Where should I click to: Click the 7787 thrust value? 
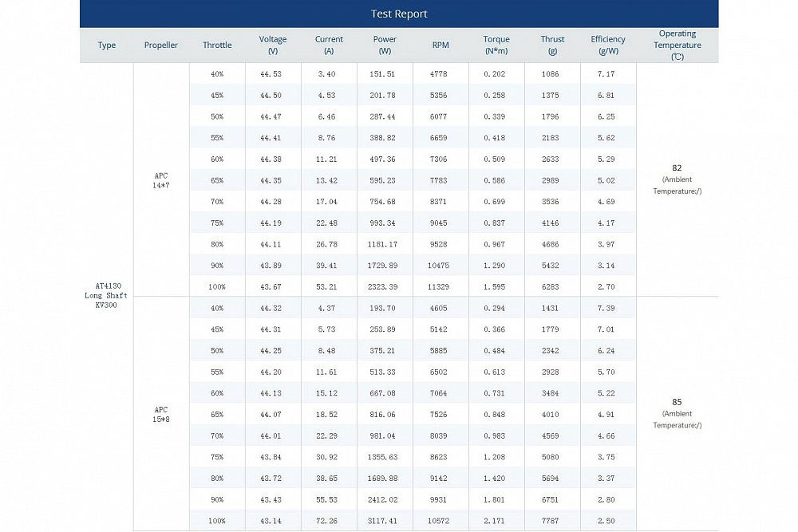point(550,521)
